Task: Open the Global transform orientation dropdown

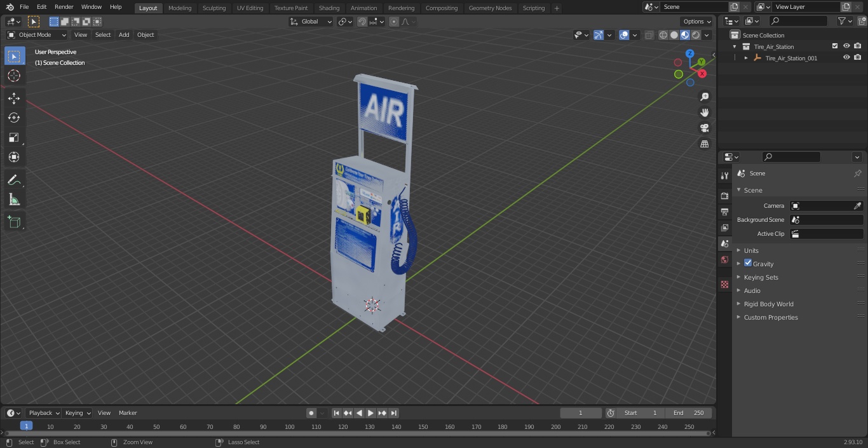Action: 311,22
